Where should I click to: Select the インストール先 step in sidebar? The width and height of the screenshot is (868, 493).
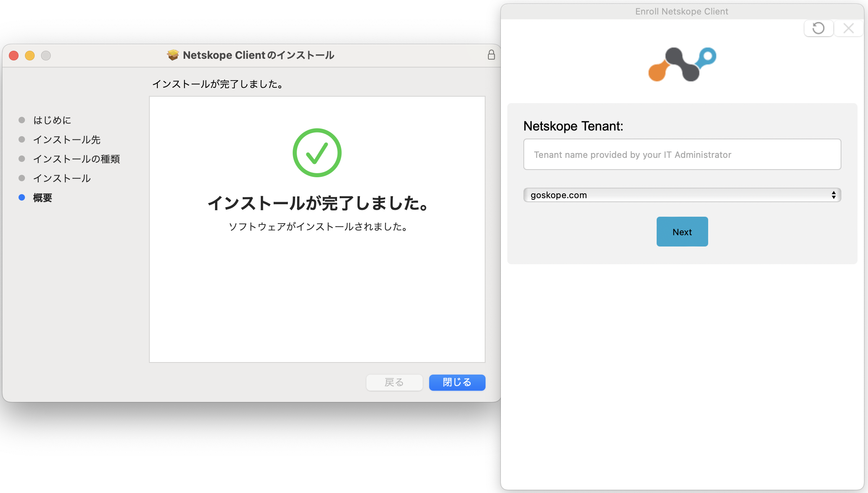(66, 139)
